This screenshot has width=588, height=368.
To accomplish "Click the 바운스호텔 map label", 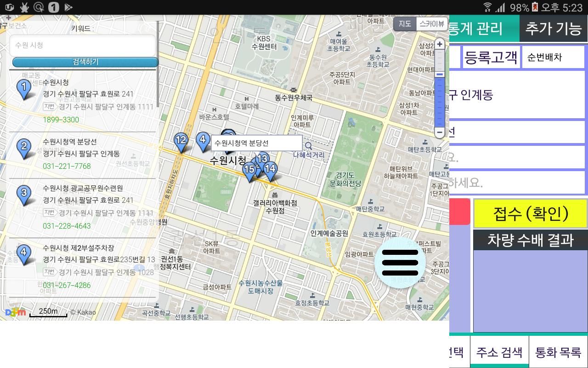I will (x=214, y=117).
